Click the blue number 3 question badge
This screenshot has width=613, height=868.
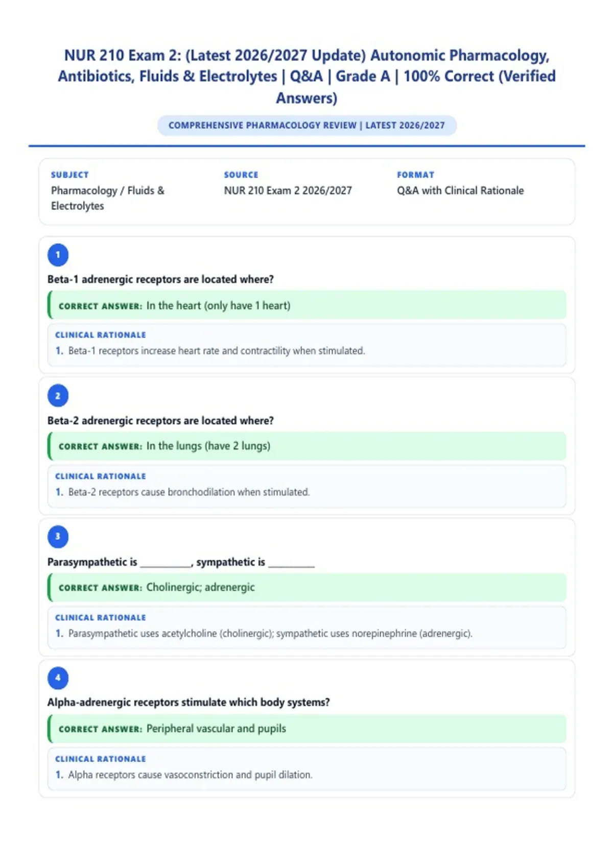[58, 537]
